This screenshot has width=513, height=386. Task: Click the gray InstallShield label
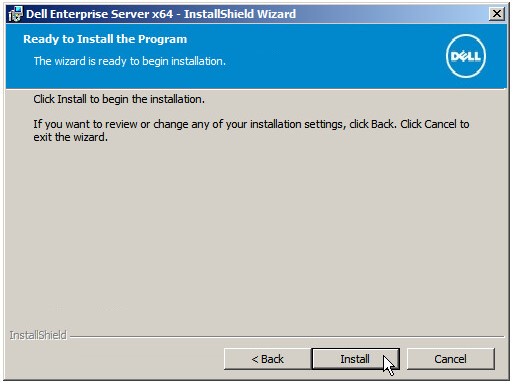38,335
